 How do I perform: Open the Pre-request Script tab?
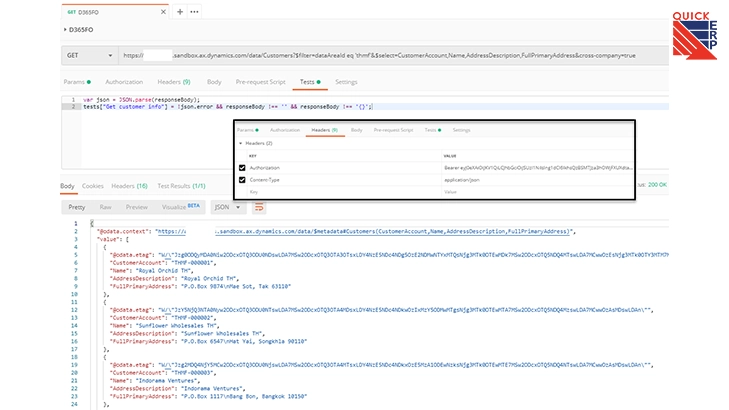pyautogui.click(x=260, y=82)
